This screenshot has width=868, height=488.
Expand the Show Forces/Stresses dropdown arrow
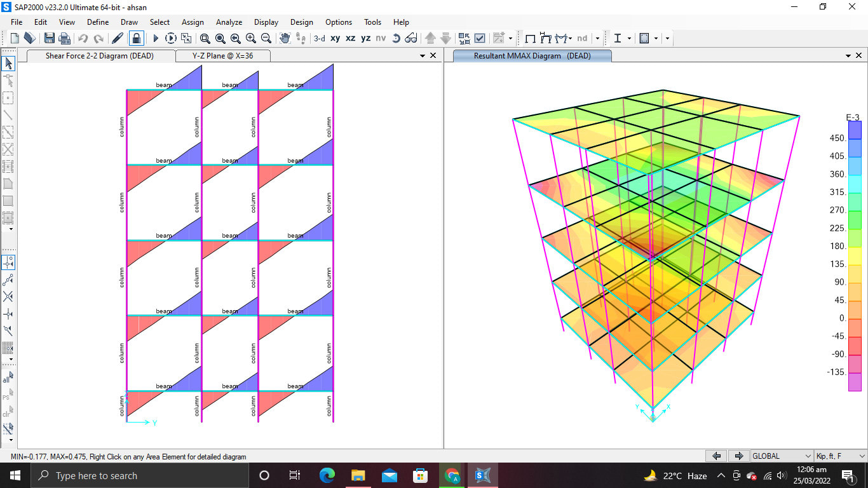(571, 38)
